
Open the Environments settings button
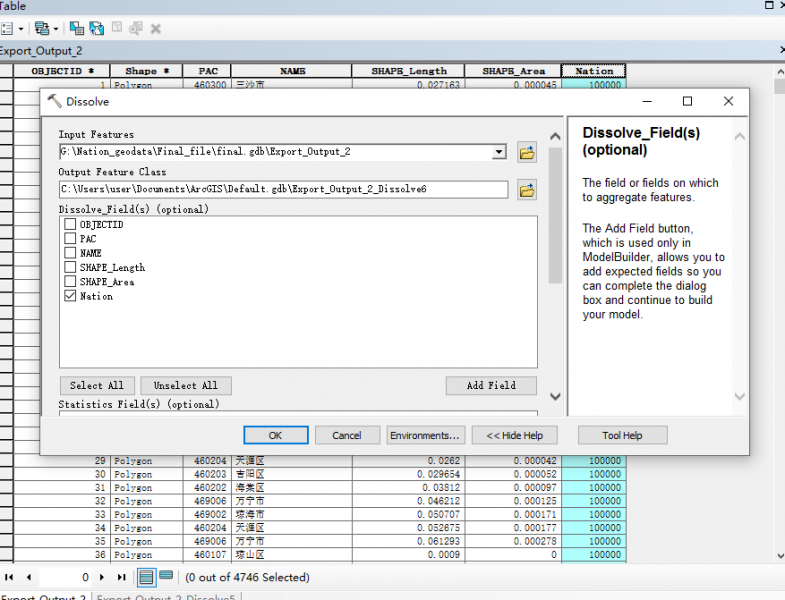click(x=425, y=435)
